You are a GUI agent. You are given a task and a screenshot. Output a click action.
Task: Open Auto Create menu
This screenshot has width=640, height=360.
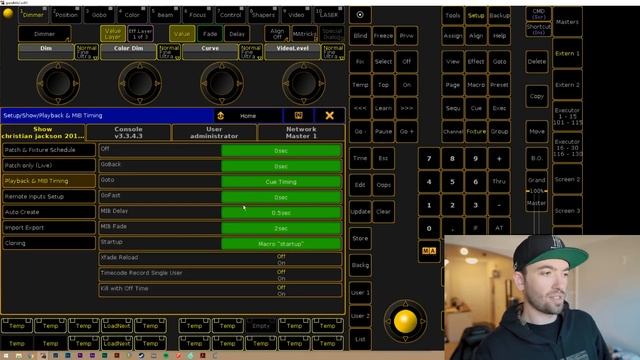pos(49,212)
